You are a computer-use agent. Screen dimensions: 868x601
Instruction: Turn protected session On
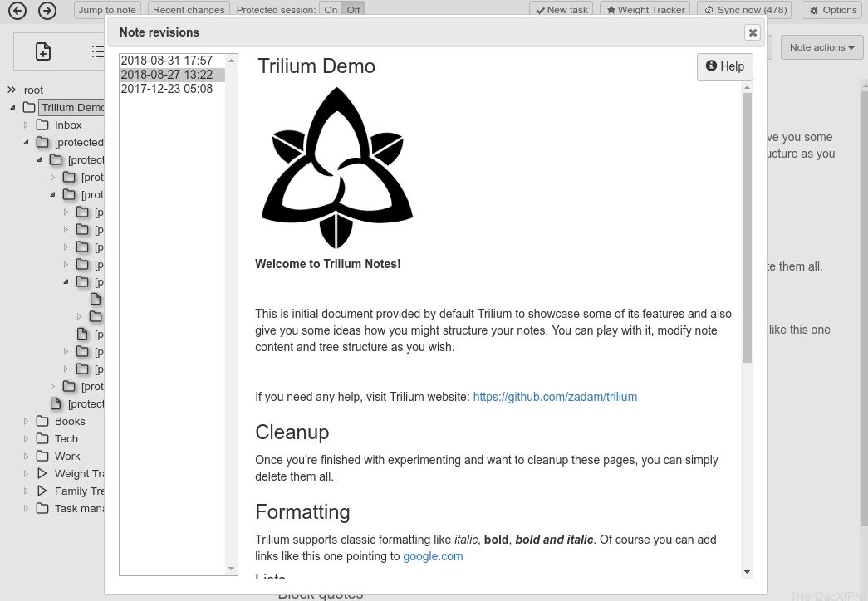click(x=331, y=10)
